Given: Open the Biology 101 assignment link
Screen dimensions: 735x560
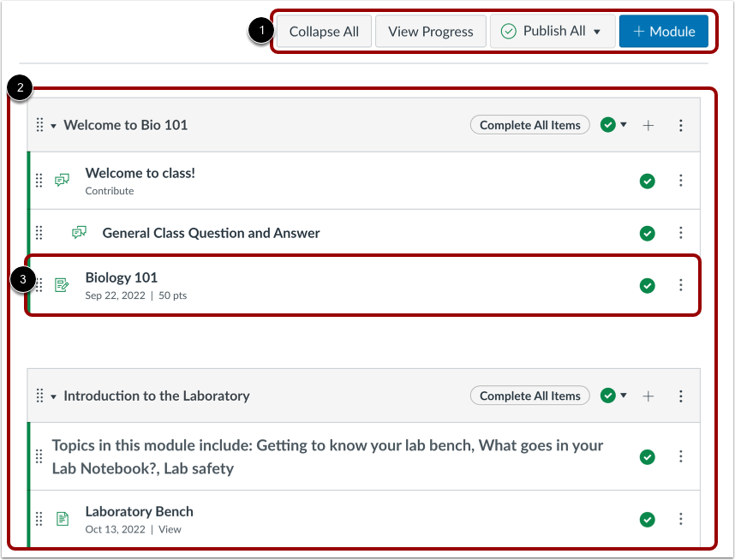Looking at the screenshot, I should point(121,277).
